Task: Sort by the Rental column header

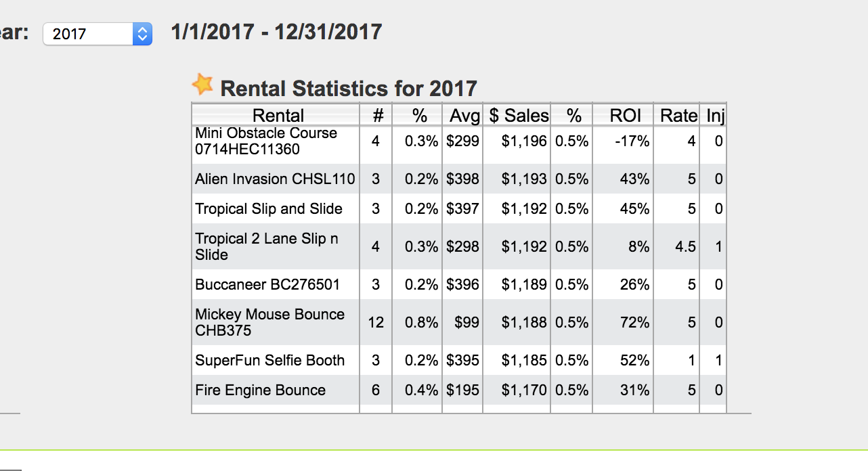Action: pos(278,116)
